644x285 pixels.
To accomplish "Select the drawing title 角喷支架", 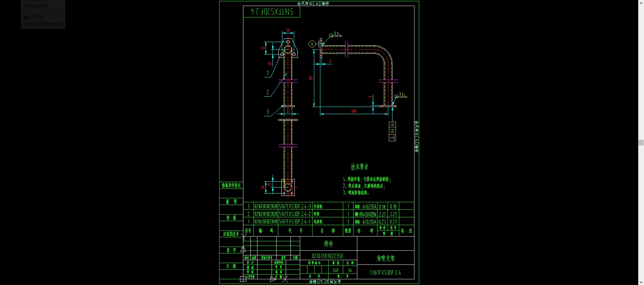I will coord(386,258).
